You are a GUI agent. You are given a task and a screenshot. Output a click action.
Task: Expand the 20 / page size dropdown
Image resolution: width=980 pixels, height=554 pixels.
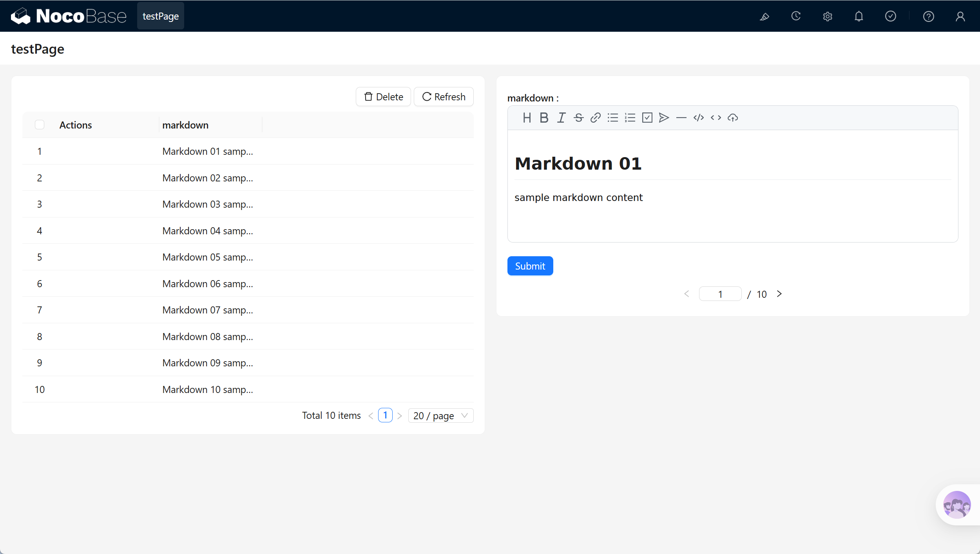click(x=441, y=416)
